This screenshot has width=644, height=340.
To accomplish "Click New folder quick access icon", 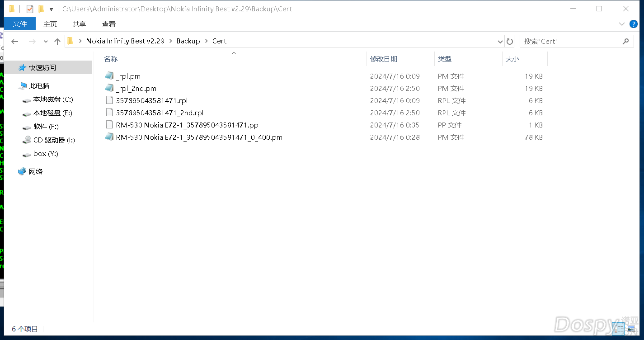I will pos(41,9).
